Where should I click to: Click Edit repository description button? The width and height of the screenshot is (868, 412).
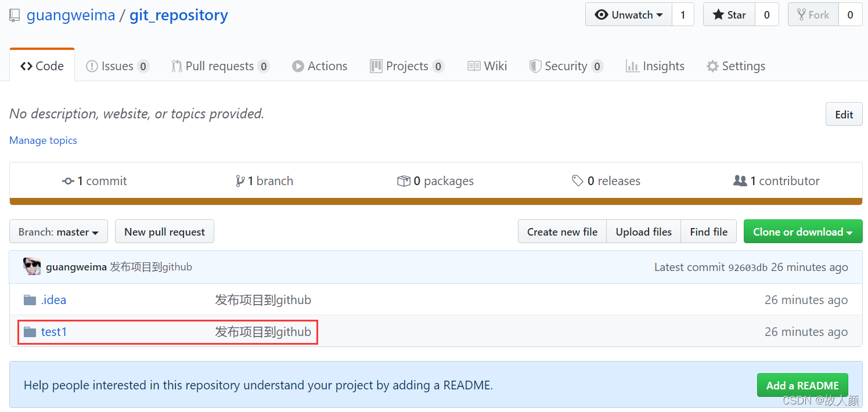[844, 114]
